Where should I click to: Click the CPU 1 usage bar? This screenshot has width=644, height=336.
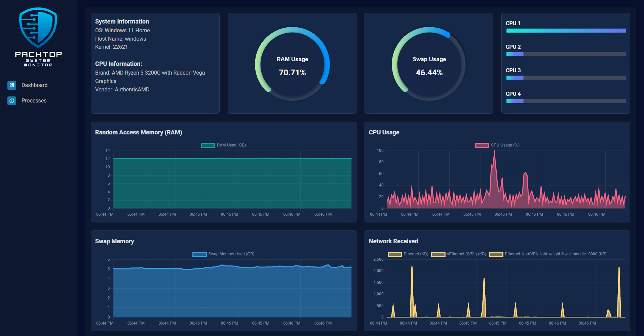[x=566, y=31]
